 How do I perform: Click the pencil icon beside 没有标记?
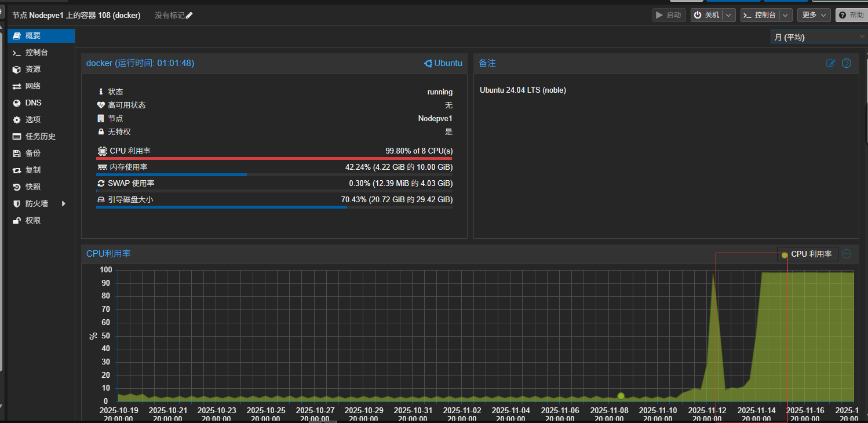pos(189,16)
